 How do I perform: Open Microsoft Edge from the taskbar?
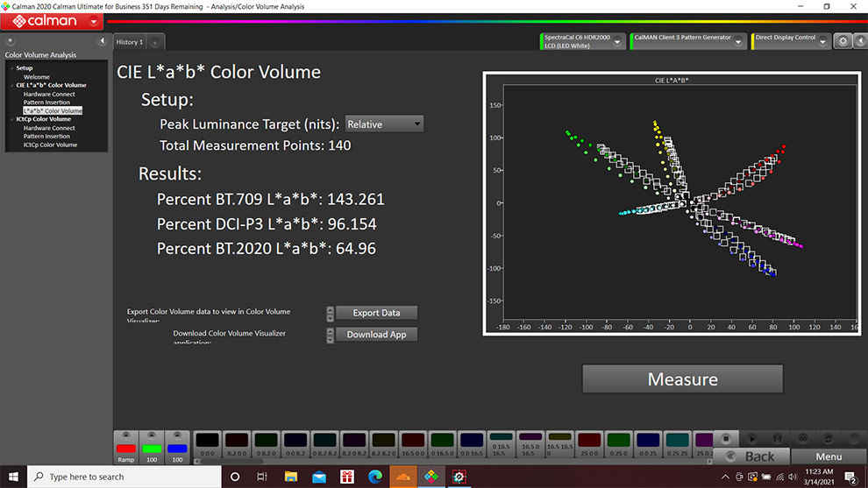point(375,477)
